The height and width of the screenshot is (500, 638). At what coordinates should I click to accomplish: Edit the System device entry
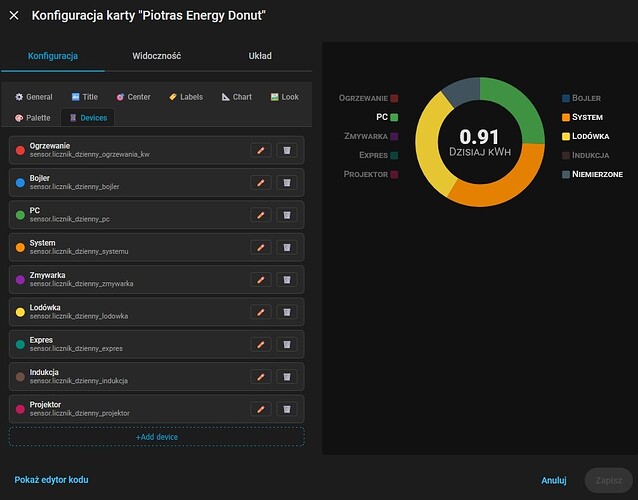point(261,247)
